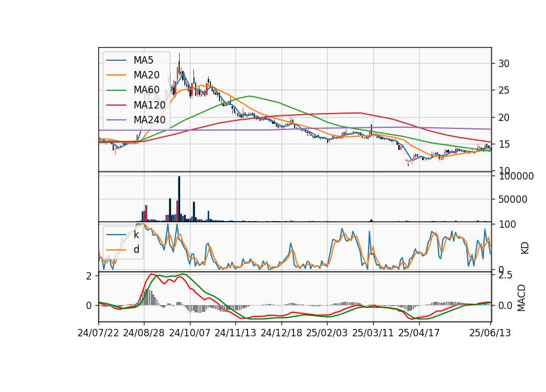Image resolution: width=546 pixels, height=392 pixels.
Task: Click the volume axis value 100000
Action: click(x=516, y=176)
